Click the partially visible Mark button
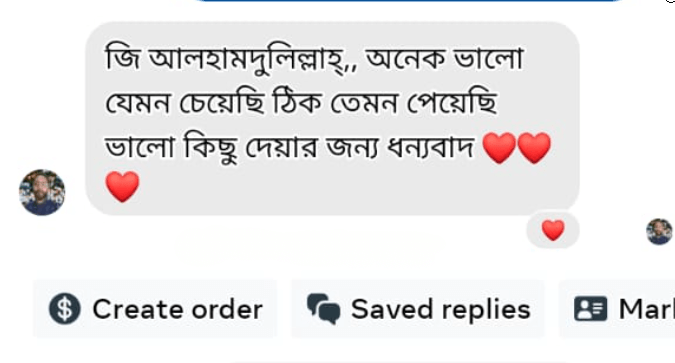Image resolution: width=675 pixels, height=363 pixels. (617, 309)
